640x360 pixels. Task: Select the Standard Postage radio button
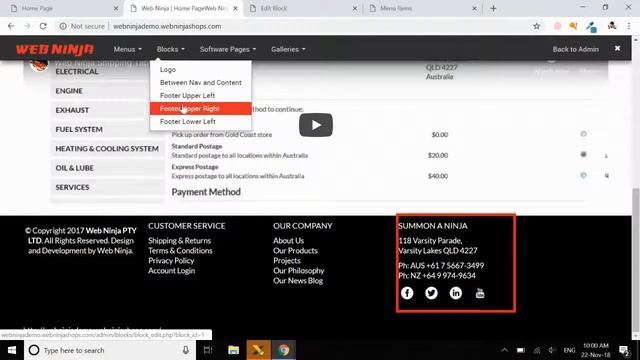pos(583,154)
